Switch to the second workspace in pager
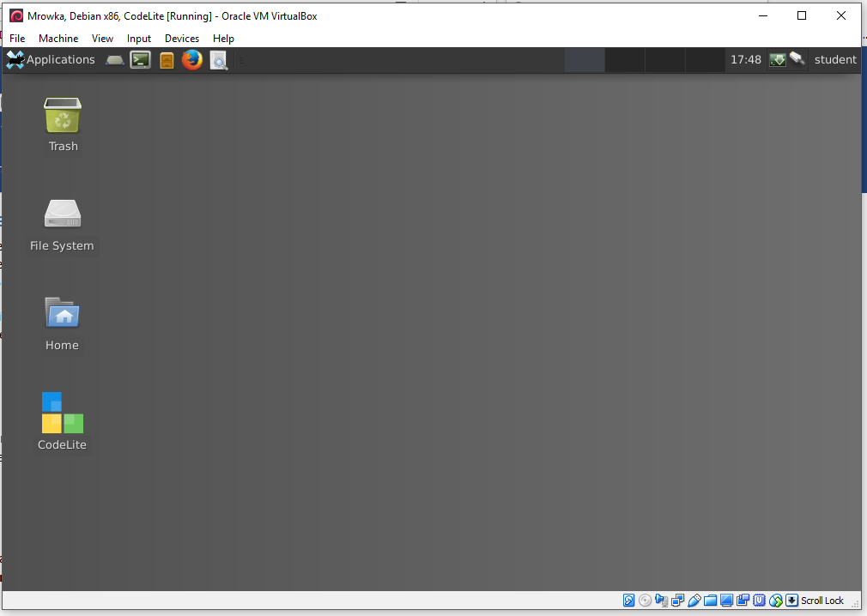The image size is (867, 616). [x=624, y=60]
